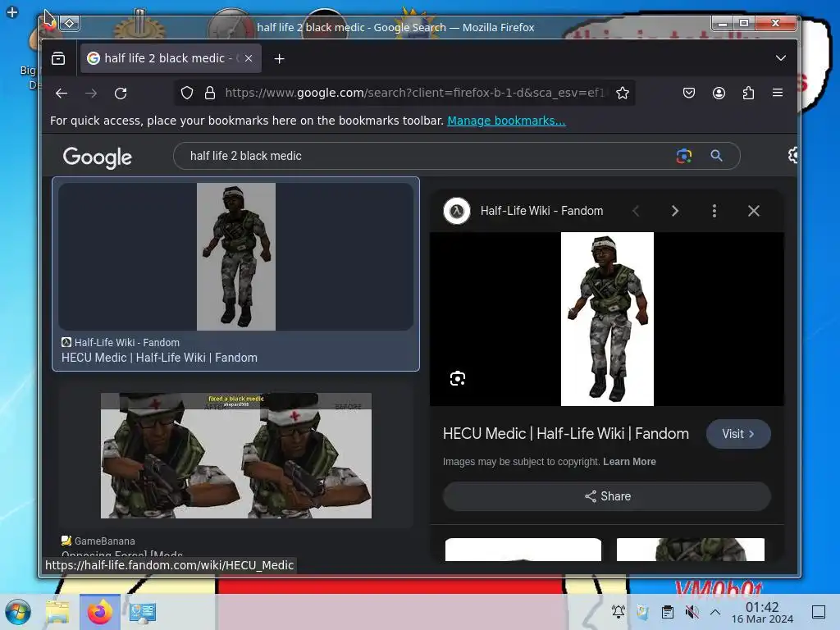Open right related image thumbnail
The image size is (840, 630).
coord(691,550)
